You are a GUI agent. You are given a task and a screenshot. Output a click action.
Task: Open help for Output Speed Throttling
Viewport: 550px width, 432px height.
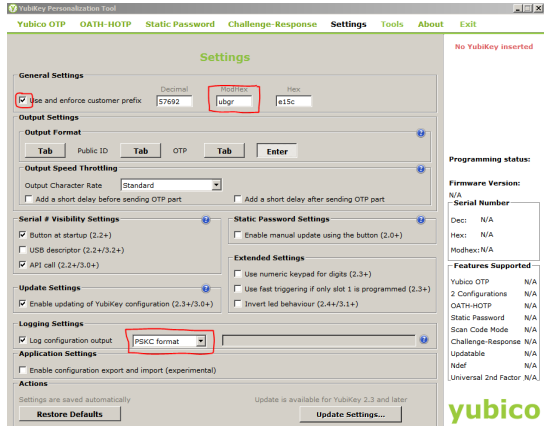pos(421,169)
